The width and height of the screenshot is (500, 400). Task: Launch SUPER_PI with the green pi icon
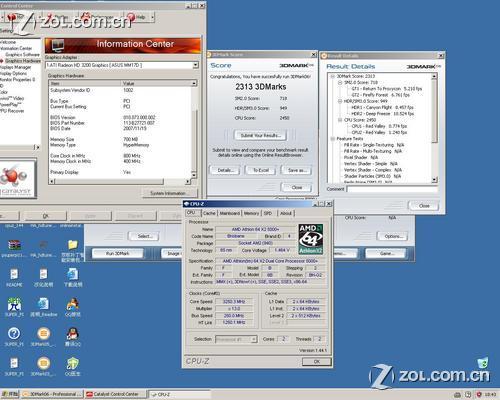[x=14, y=304]
